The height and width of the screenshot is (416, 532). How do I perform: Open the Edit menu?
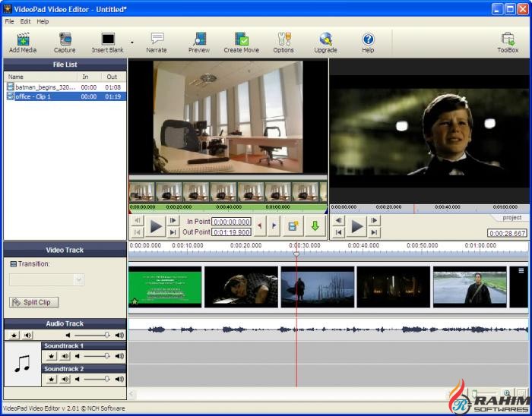pyautogui.click(x=26, y=21)
